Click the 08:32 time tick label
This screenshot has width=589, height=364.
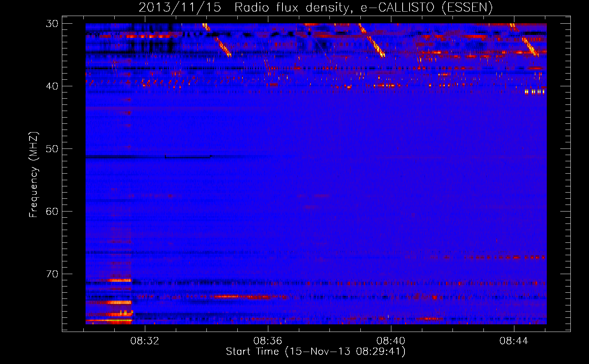[x=145, y=341]
